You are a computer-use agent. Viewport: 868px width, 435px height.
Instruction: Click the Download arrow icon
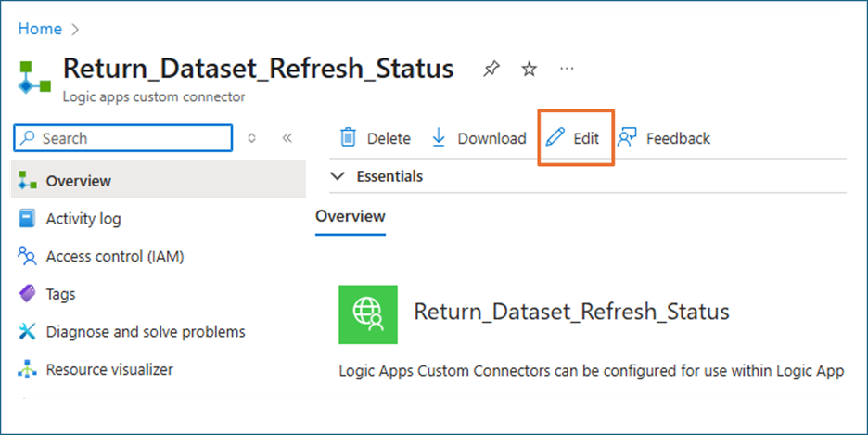pos(439,137)
